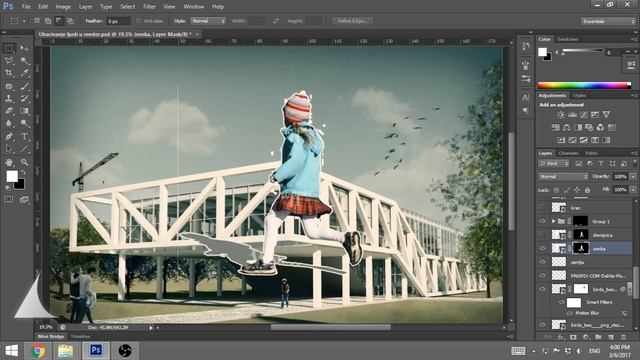Select the Gradient tool

tap(24, 111)
